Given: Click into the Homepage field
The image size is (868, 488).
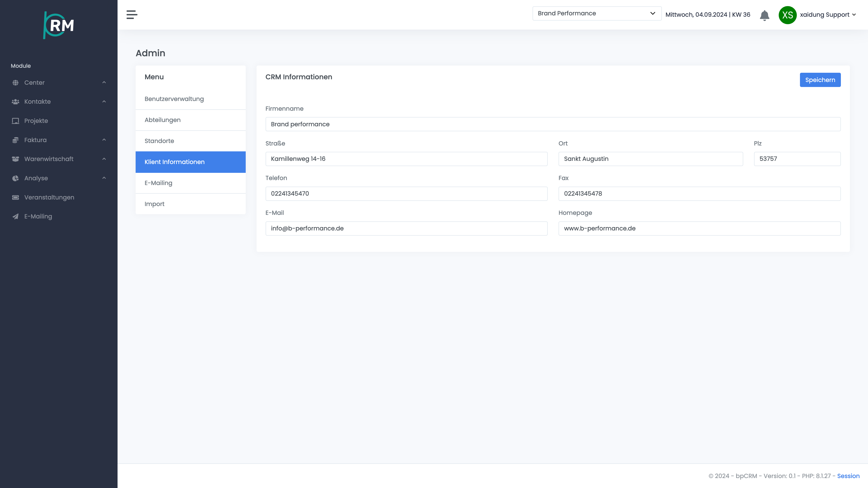Looking at the screenshot, I should pos(700,228).
